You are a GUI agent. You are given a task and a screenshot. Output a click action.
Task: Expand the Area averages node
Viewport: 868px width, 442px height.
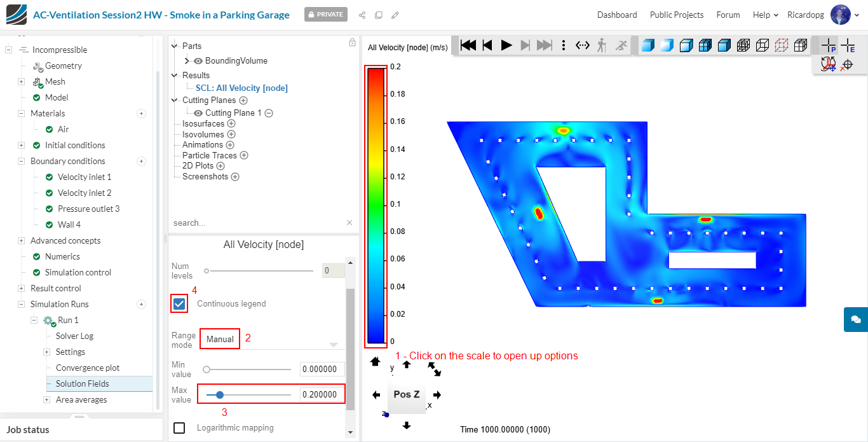[x=46, y=399]
